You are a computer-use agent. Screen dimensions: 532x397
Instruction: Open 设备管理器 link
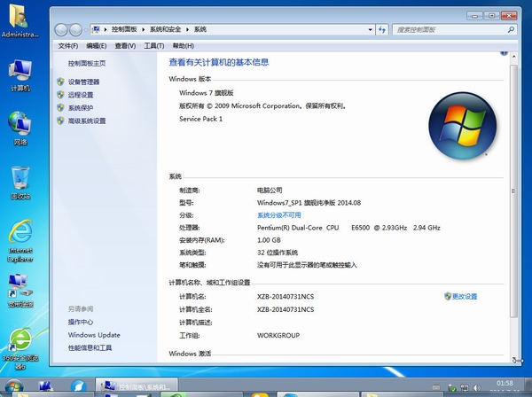click(84, 82)
